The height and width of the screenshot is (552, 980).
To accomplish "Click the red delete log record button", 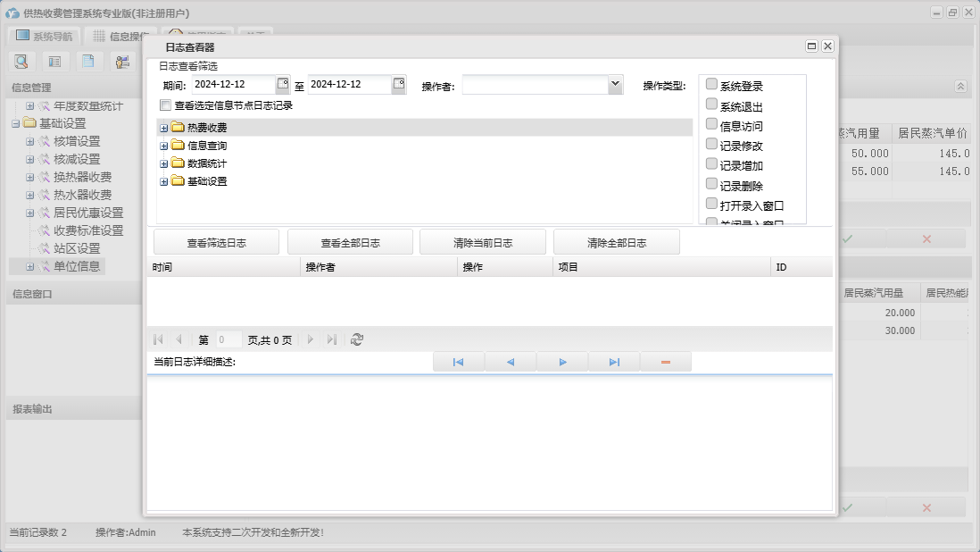I will pos(666,362).
